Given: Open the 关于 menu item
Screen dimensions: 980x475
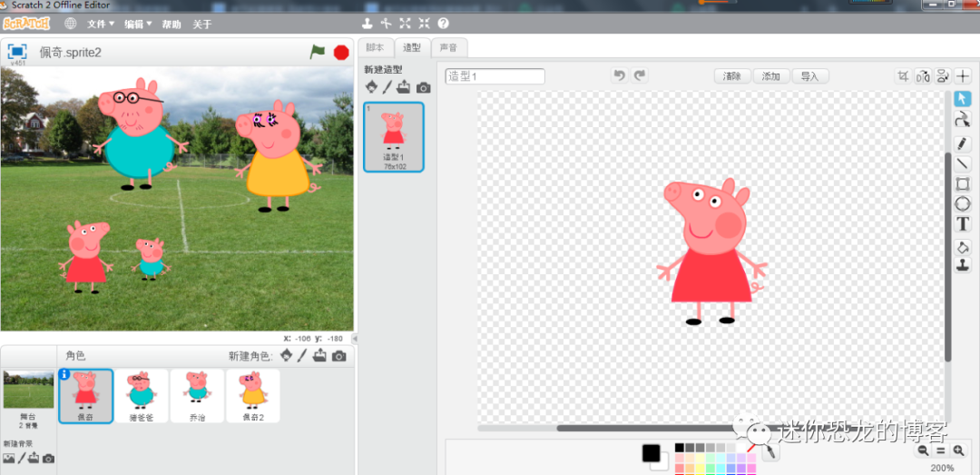Looking at the screenshot, I should (x=202, y=25).
